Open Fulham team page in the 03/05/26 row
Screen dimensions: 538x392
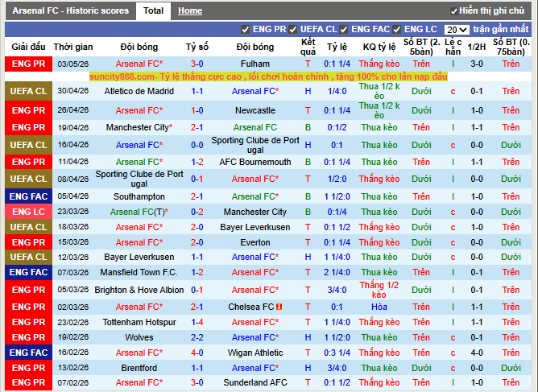click(x=255, y=64)
